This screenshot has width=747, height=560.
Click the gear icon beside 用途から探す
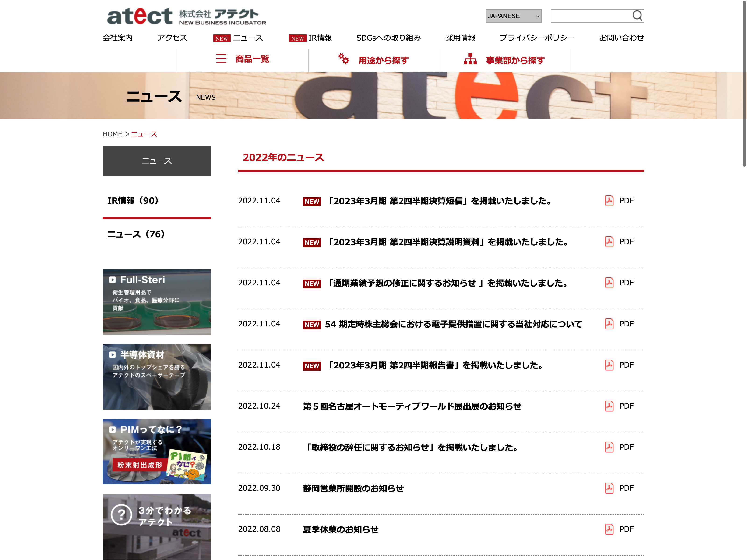tap(343, 59)
